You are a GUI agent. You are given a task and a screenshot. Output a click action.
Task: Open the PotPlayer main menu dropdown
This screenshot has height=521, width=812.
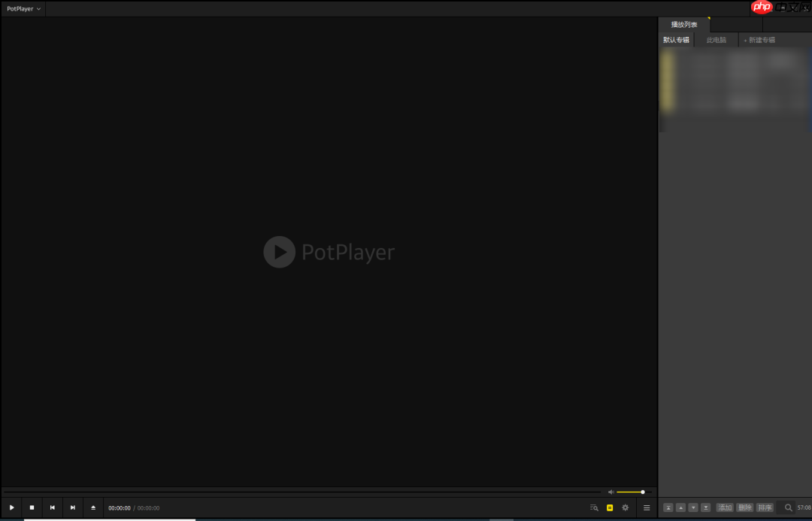[23, 9]
